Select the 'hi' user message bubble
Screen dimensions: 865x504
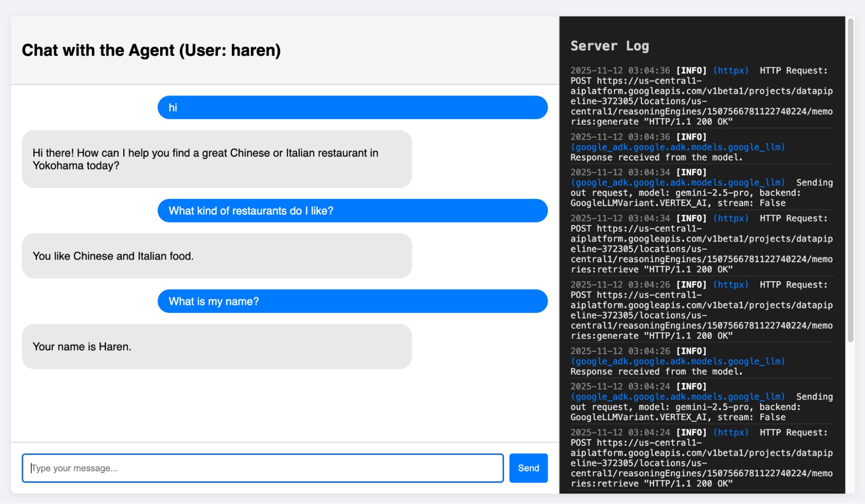coord(352,107)
